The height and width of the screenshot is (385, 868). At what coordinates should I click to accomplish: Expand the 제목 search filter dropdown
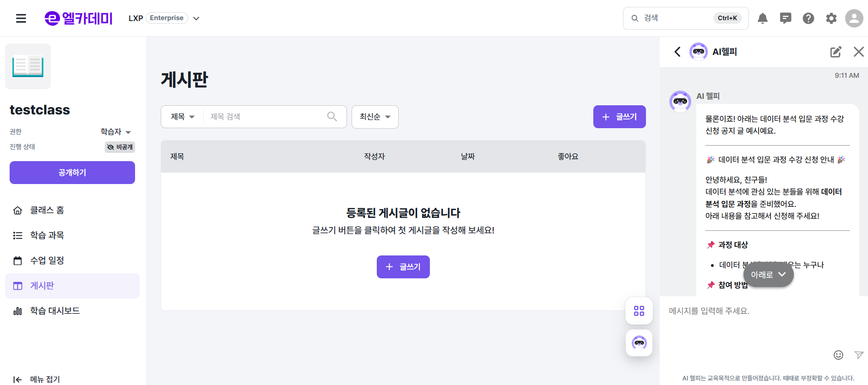183,117
